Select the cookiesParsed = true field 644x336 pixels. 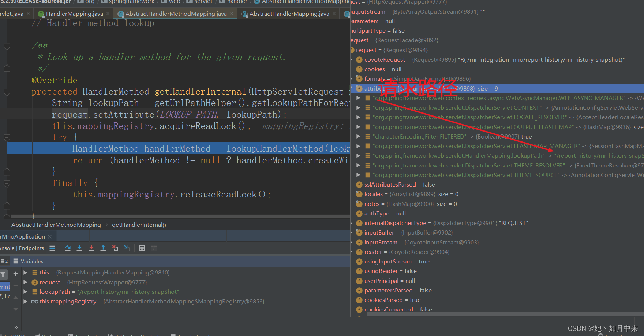click(393, 300)
